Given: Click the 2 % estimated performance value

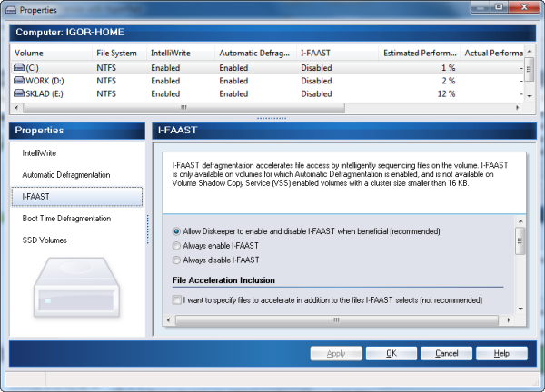Looking at the screenshot, I should click(x=449, y=81).
